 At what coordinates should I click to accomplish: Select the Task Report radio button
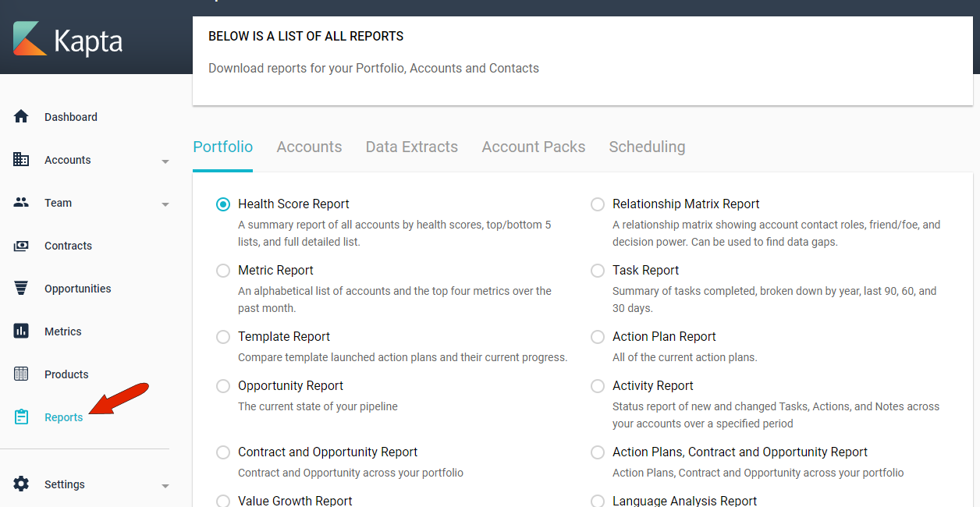pos(598,271)
